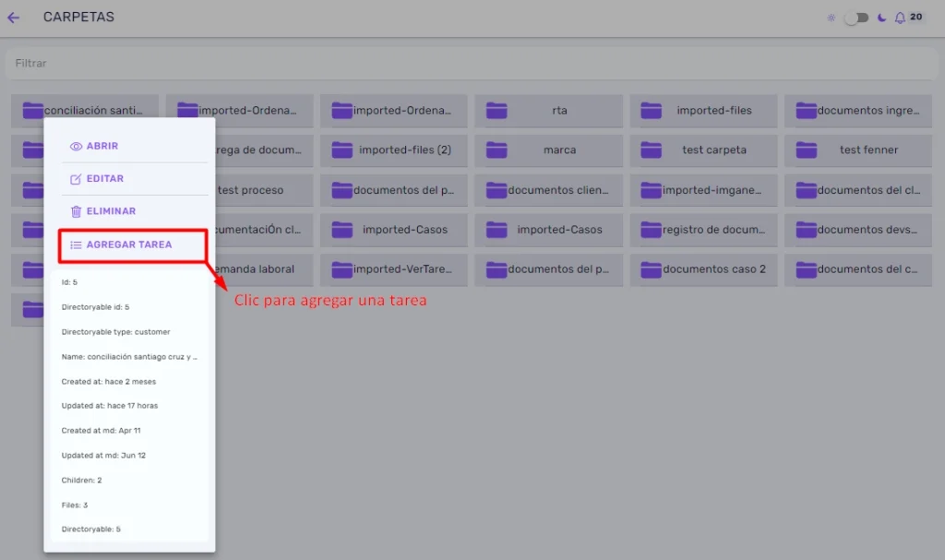Viewport: 945px width, 560px height.
Task: Click the test carpeta folder icon
Action: click(651, 149)
